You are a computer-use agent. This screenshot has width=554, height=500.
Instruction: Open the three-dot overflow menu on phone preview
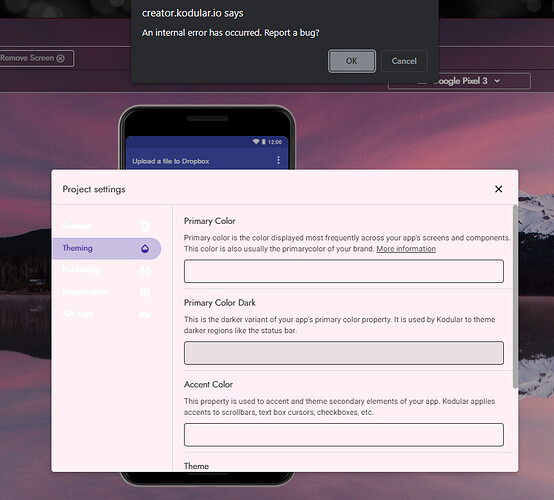(x=278, y=160)
